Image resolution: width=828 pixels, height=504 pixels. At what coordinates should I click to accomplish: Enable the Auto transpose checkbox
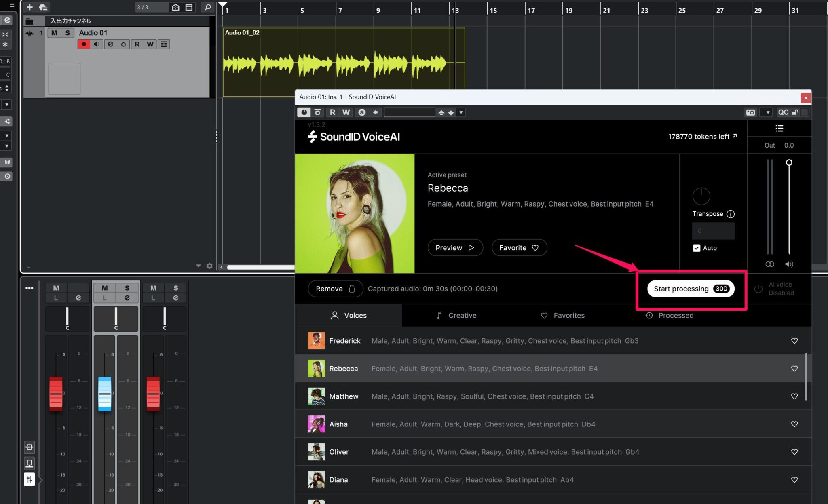pyautogui.click(x=696, y=248)
